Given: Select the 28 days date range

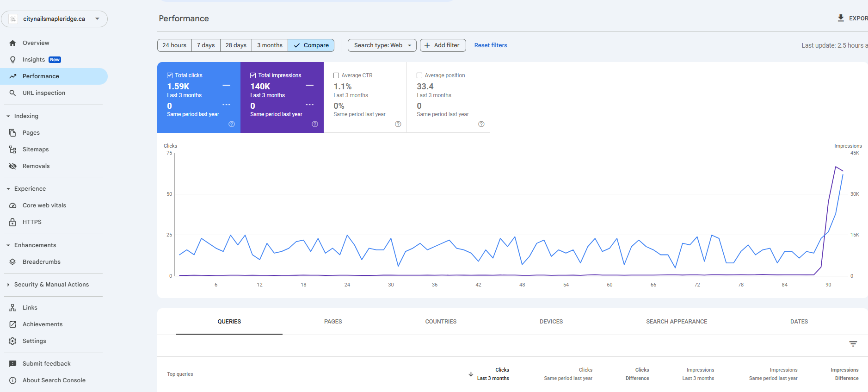Looking at the screenshot, I should point(236,45).
